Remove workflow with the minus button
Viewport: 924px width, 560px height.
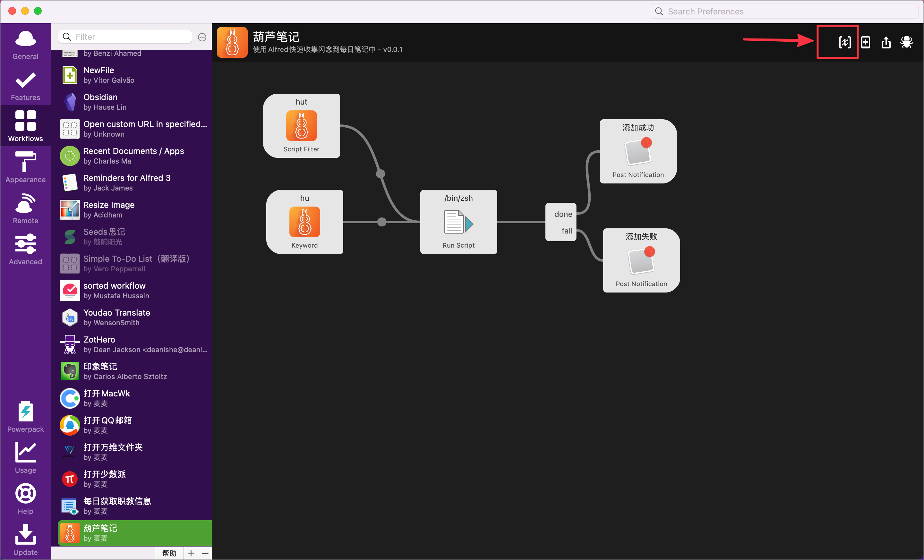tap(205, 553)
